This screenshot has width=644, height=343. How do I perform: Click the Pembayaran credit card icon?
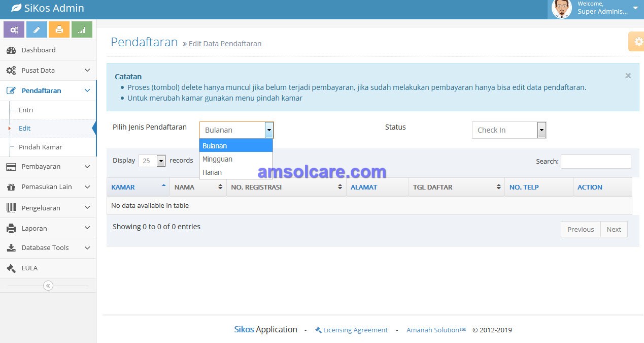[11, 167]
